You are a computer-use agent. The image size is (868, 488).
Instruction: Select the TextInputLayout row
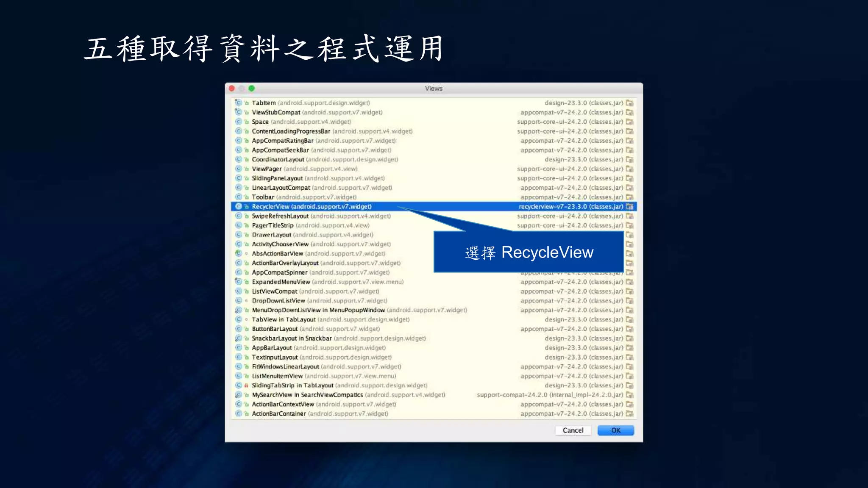pyautogui.click(x=434, y=357)
